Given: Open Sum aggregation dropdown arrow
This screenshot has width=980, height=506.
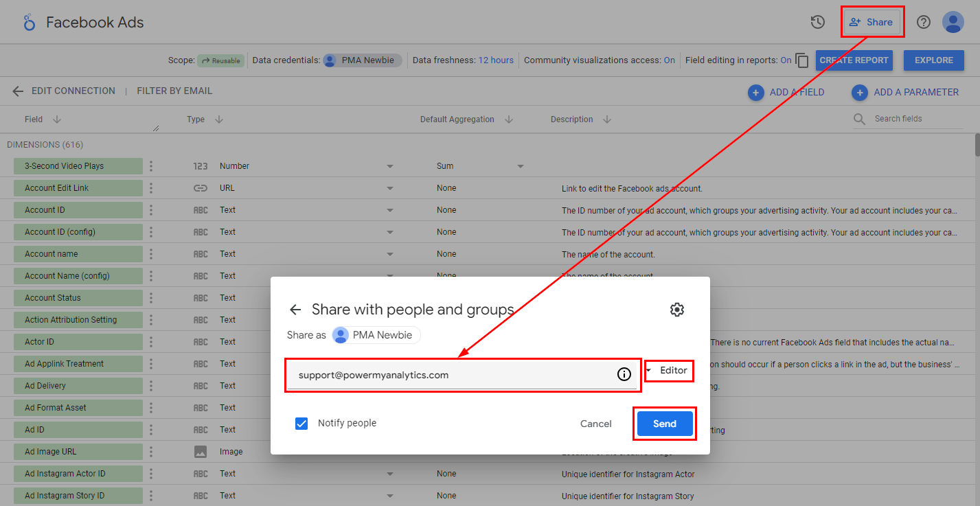Looking at the screenshot, I should point(520,166).
